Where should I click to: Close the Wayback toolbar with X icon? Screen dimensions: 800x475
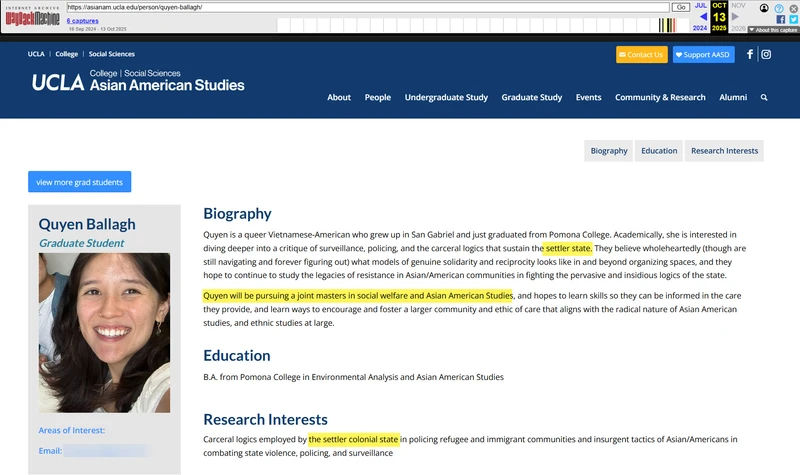[793, 8]
